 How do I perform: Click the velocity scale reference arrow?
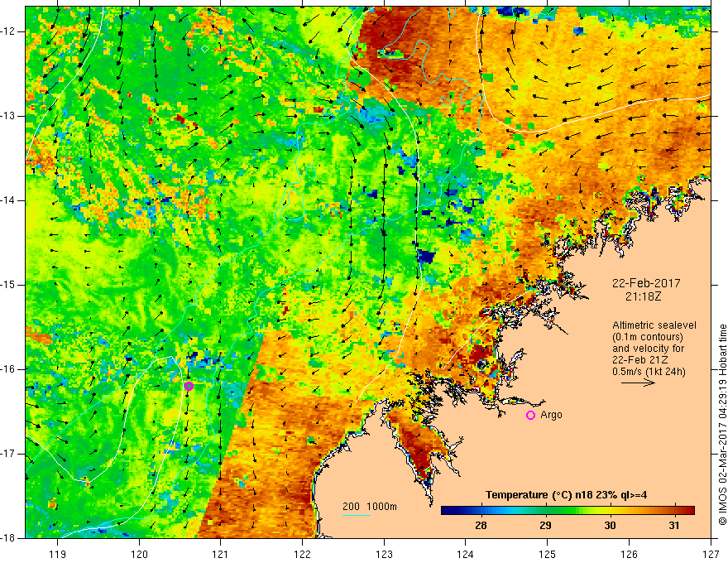point(638,383)
